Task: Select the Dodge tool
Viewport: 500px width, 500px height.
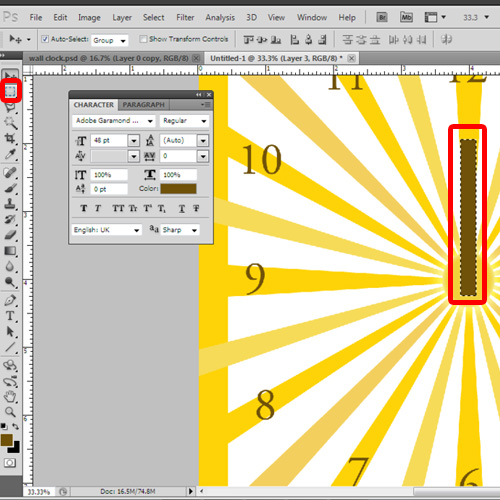Action: (10, 282)
